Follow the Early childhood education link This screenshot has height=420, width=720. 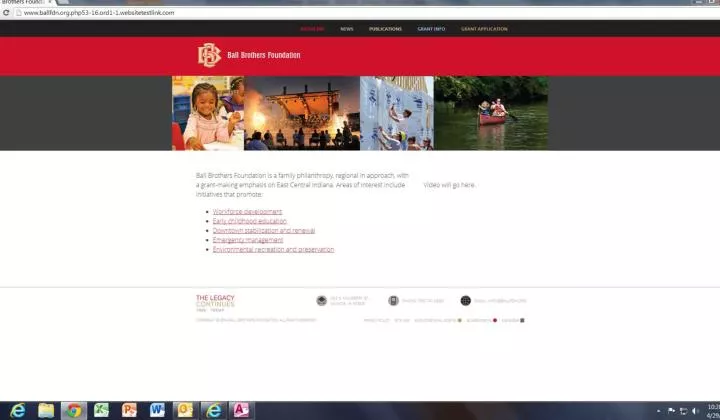click(x=249, y=221)
